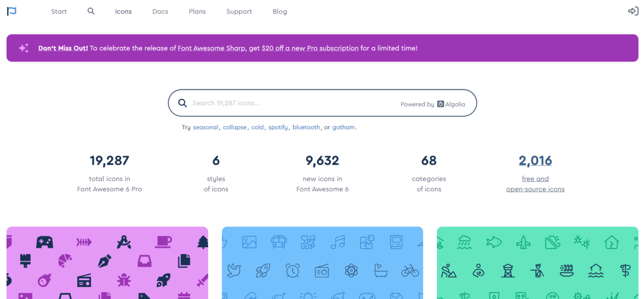Click the retro computer icon on the blue card
Screen dimensions: 644x299
tap(397, 242)
